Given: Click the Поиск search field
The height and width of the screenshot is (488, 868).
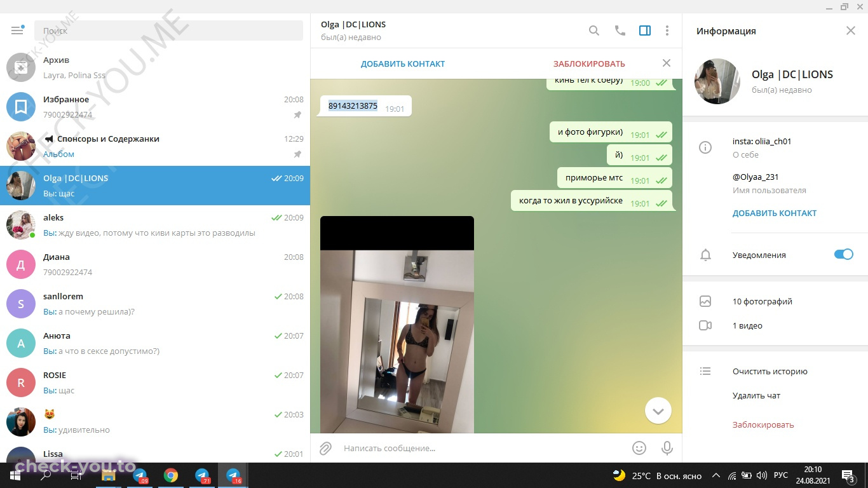Looking at the screenshot, I should coord(168,30).
